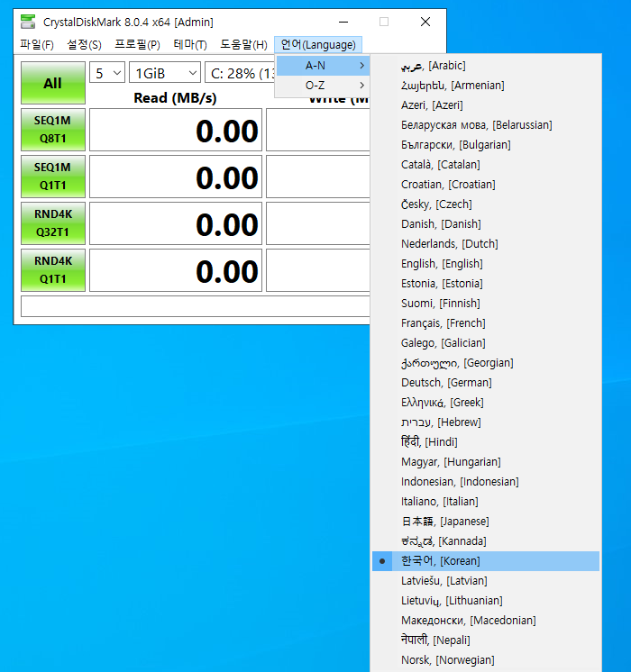Select Armenian language
This screenshot has width=631, height=672.
(486, 86)
